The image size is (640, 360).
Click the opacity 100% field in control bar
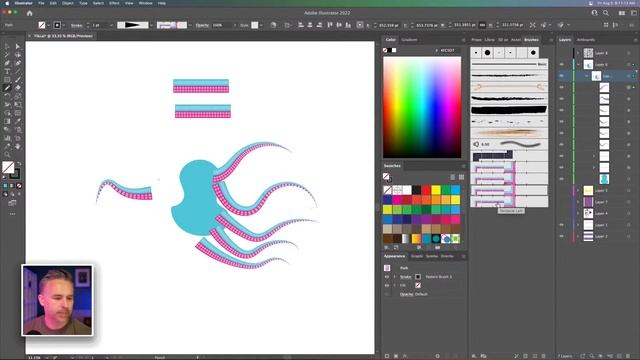(221, 25)
